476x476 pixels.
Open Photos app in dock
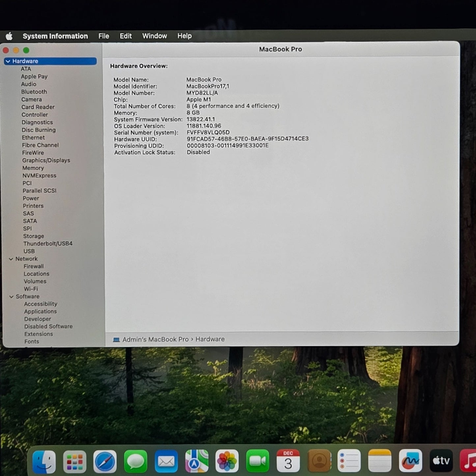[227, 461]
